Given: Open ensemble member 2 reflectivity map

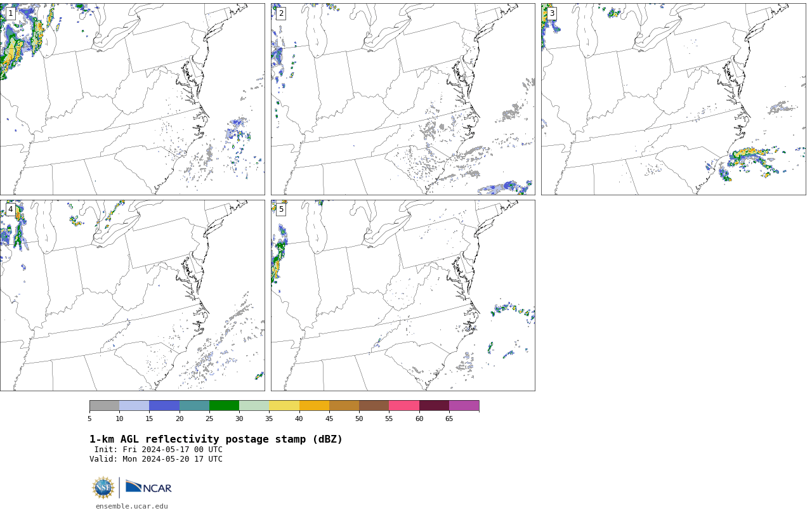Looking at the screenshot, I should 403,99.
